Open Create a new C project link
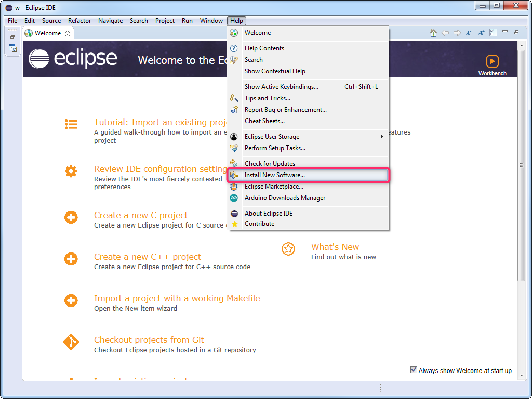The width and height of the screenshot is (532, 399). 141,215
